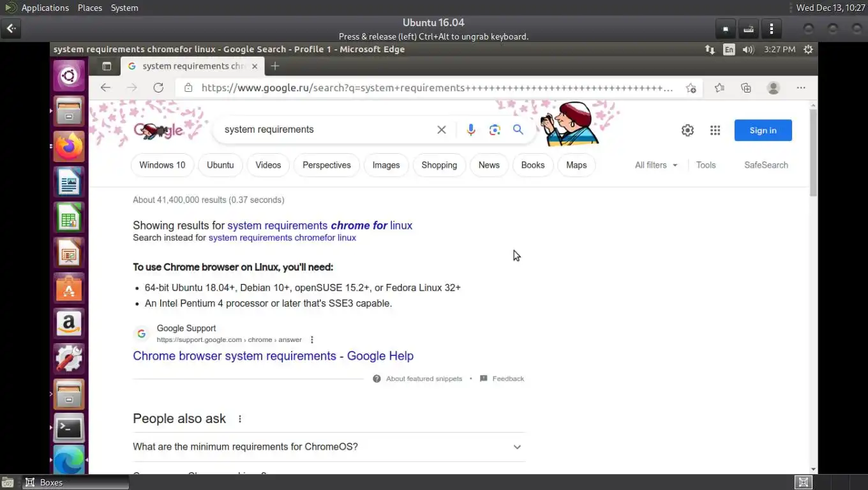Open the Google apps grid
The height and width of the screenshot is (490, 868).
[x=715, y=130]
